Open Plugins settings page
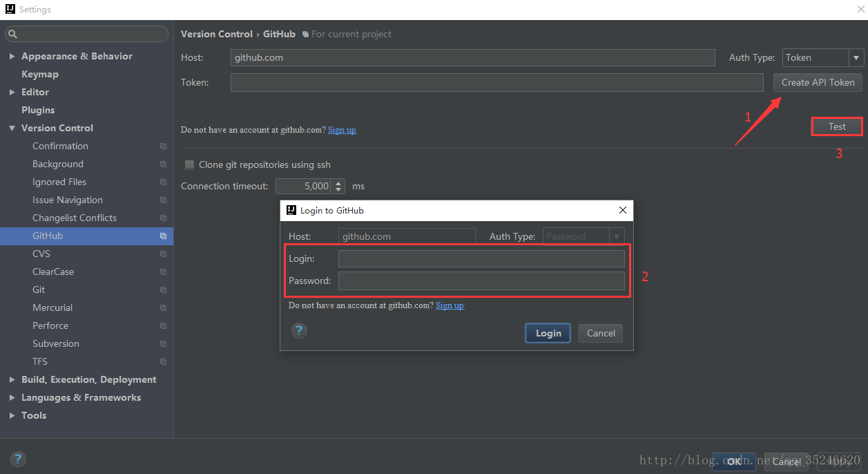Screen dimensions: 868x474 [38, 111]
